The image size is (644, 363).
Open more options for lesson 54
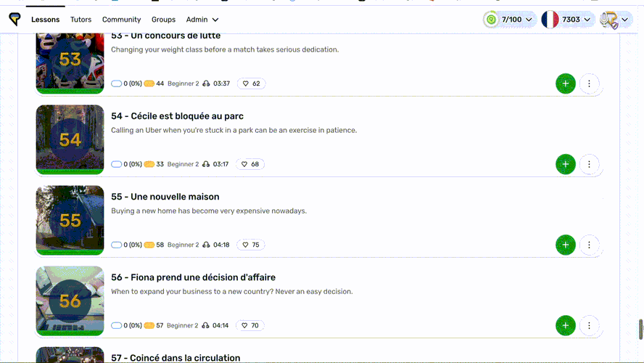(589, 164)
